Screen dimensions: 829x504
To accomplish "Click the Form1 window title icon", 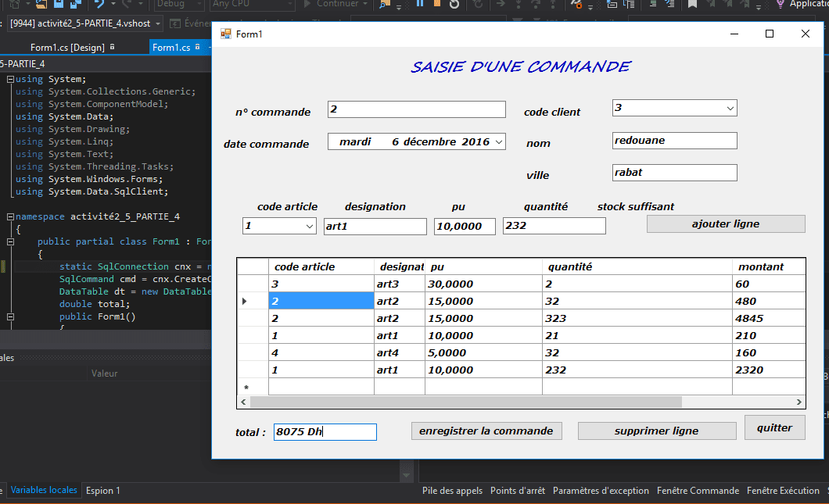I will (x=226, y=34).
